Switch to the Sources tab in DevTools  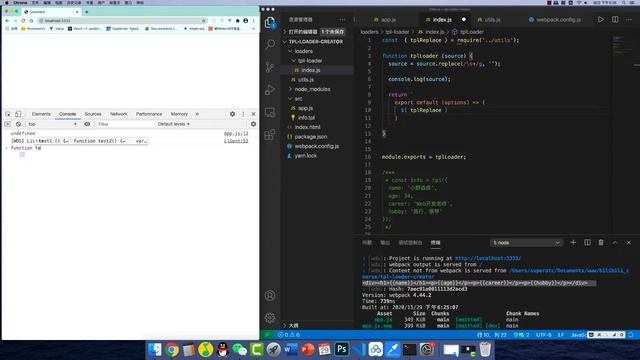point(93,114)
